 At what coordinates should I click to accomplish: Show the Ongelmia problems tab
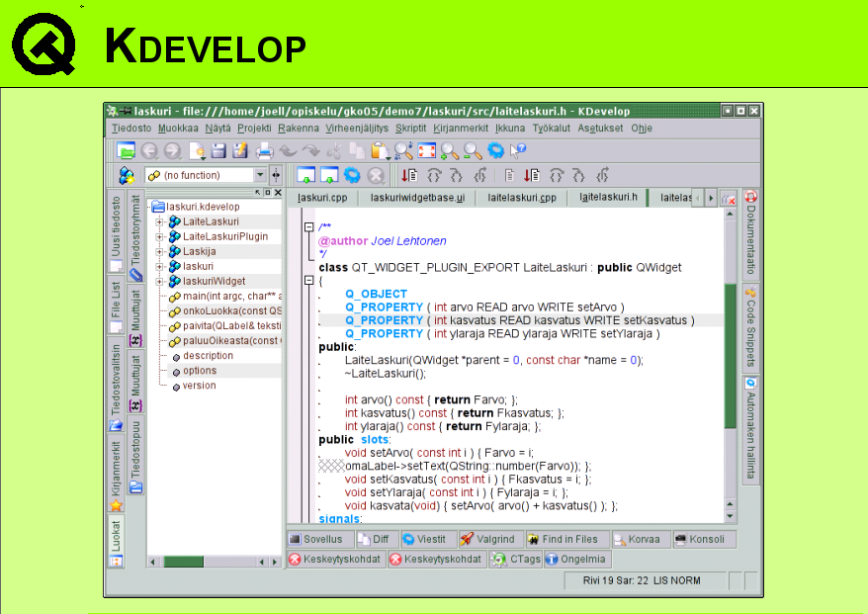pos(578,560)
